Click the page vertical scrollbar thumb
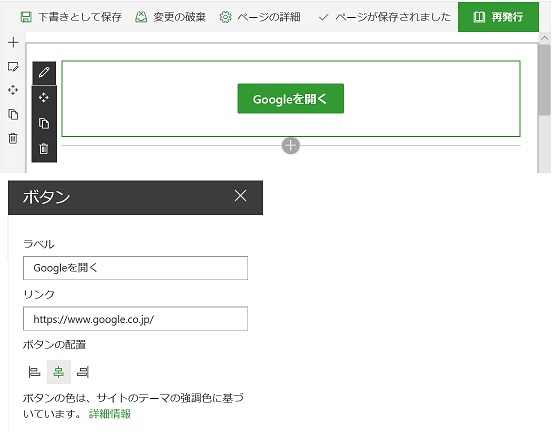The image size is (552, 438). [x=544, y=79]
